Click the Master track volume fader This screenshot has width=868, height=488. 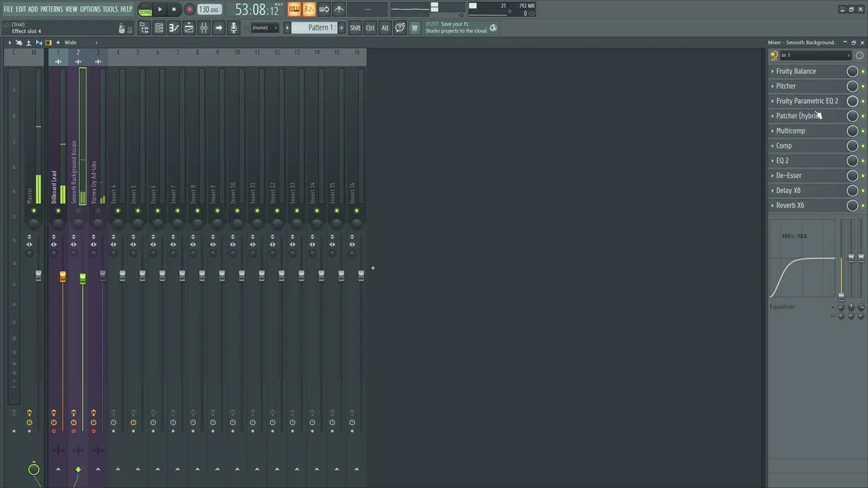tap(38, 276)
